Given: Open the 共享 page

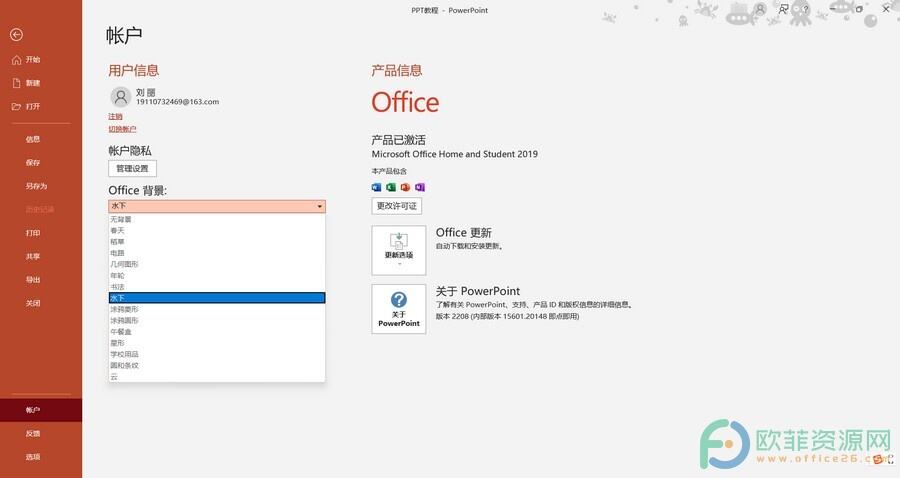Looking at the screenshot, I should [x=33, y=257].
